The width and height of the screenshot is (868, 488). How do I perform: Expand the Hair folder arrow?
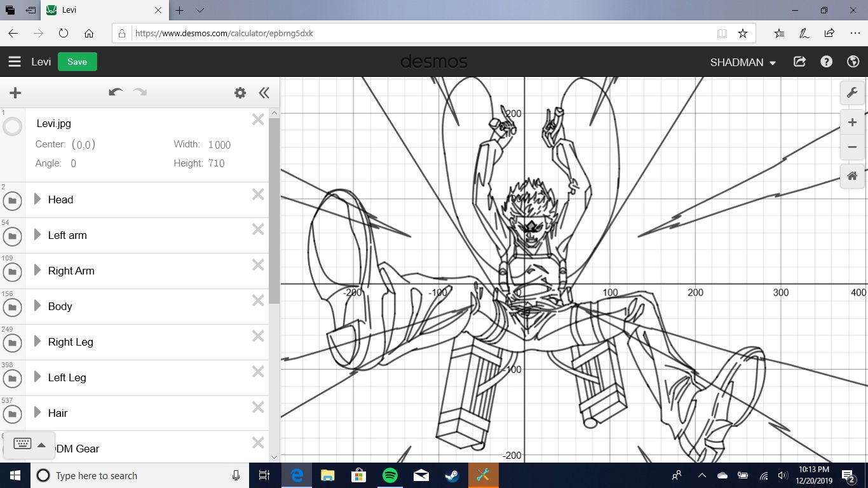(37, 413)
